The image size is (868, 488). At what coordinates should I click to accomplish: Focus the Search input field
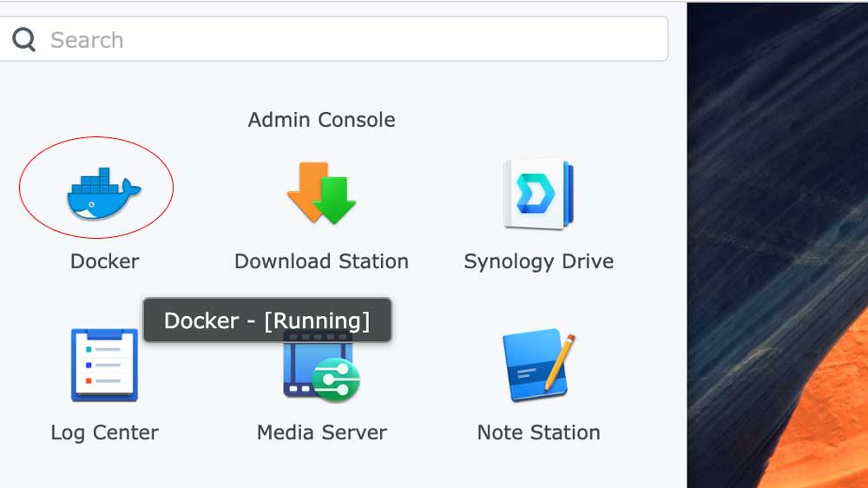332,39
